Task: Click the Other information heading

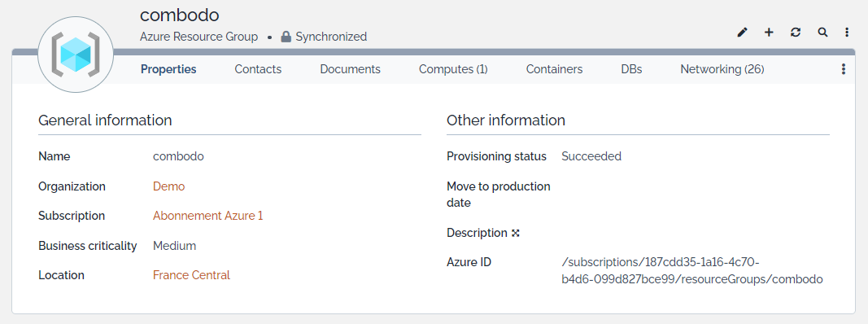Action: point(506,120)
